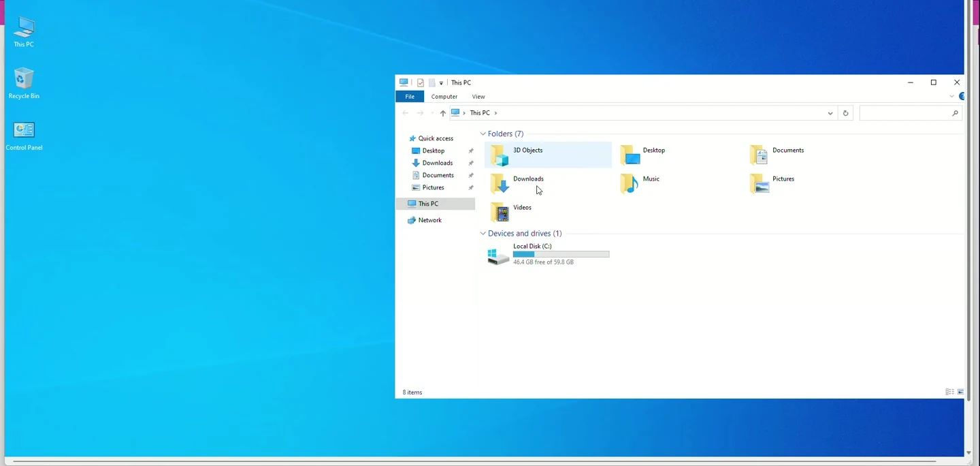The image size is (980, 466).
Task: Click the computer icon in the title bar
Action: point(404,82)
